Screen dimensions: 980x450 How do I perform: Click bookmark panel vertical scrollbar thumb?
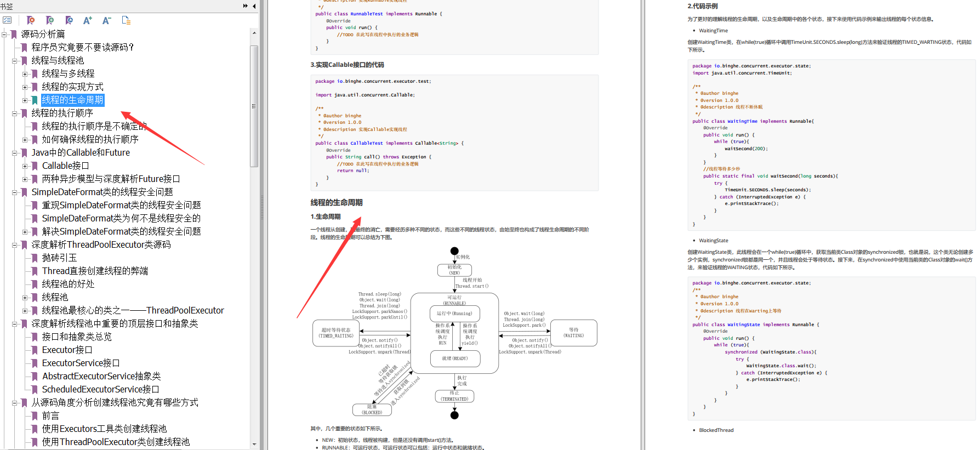254,106
